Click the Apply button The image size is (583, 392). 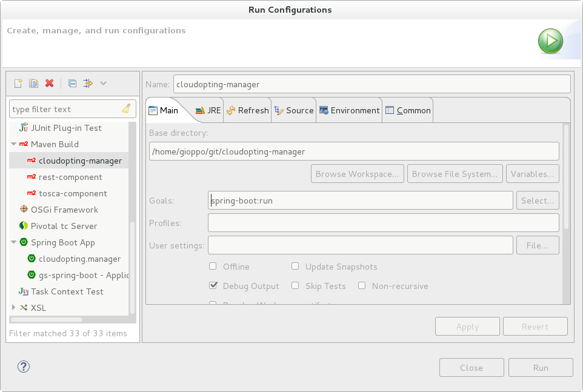pos(467,327)
